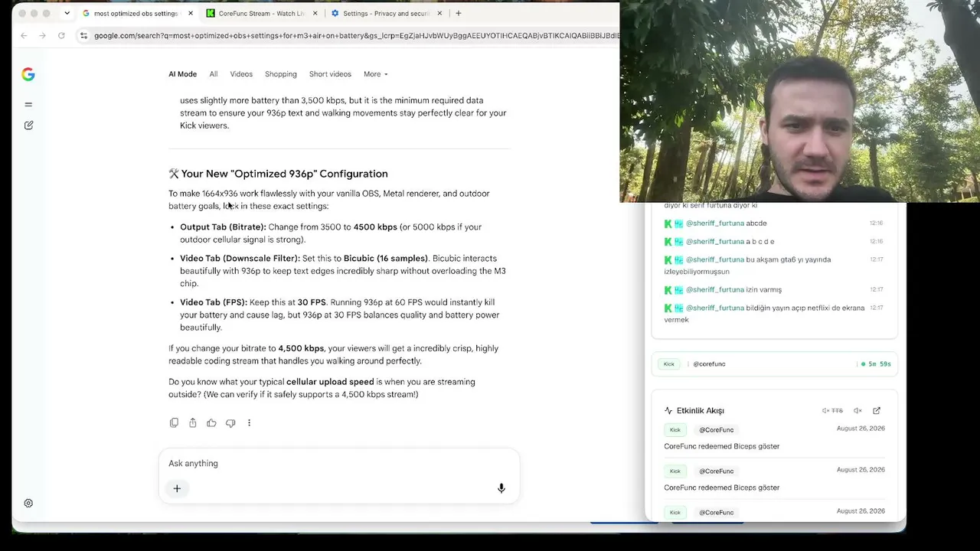Image resolution: width=980 pixels, height=551 pixels.
Task: Go back in browser history
Action: point(24,35)
